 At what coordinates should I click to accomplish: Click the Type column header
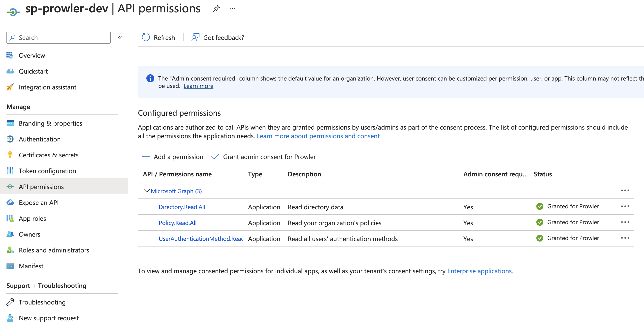click(255, 174)
